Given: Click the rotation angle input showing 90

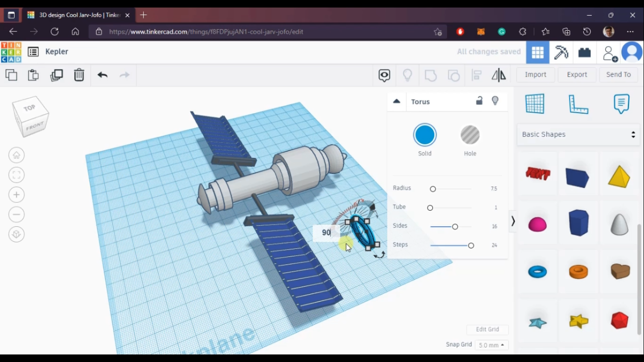Looking at the screenshot, I should (326, 233).
